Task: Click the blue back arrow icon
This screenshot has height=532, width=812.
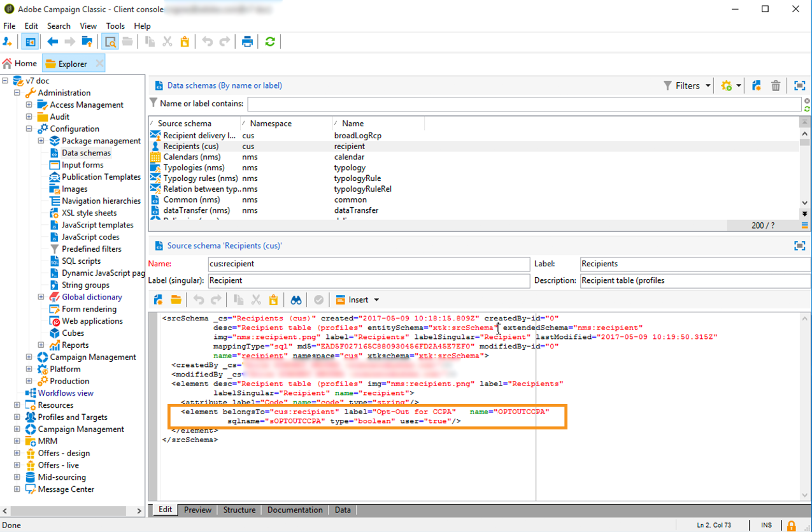Action: click(x=53, y=42)
